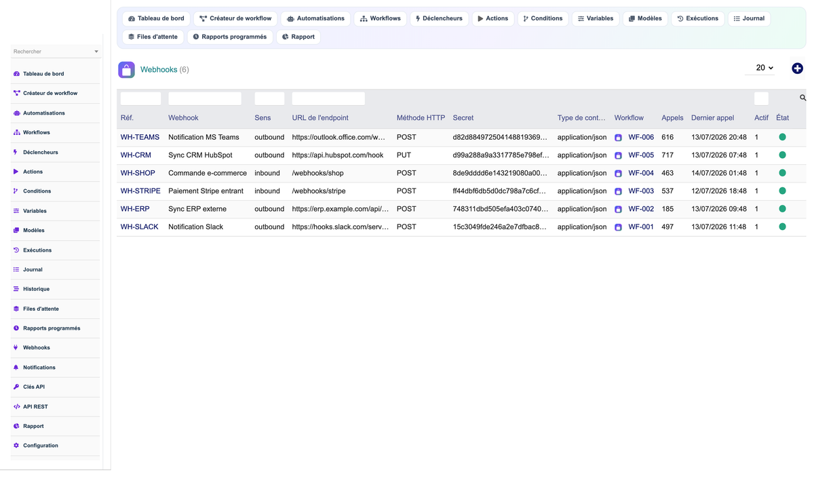Viewport: 814px width, 504px height.
Task: Click the Sens filter input field
Action: [x=269, y=98]
